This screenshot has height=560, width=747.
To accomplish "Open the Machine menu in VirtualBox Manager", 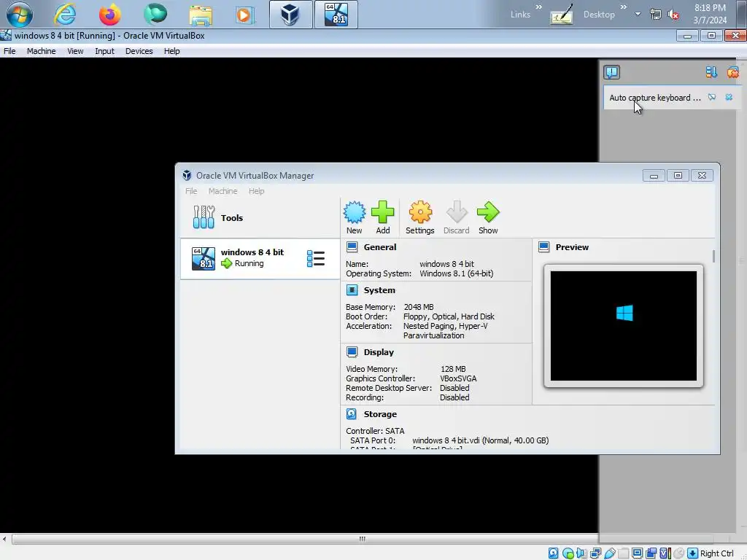I will click(x=222, y=191).
